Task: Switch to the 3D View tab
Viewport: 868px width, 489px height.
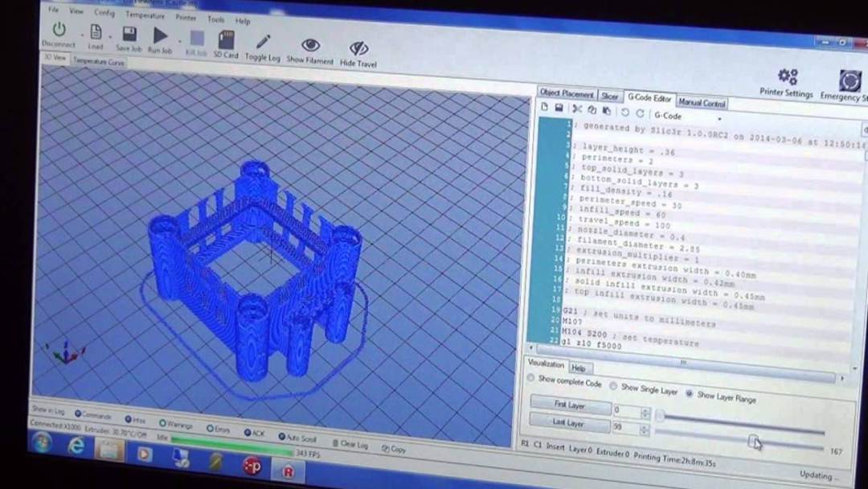Action: pyautogui.click(x=55, y=58)
